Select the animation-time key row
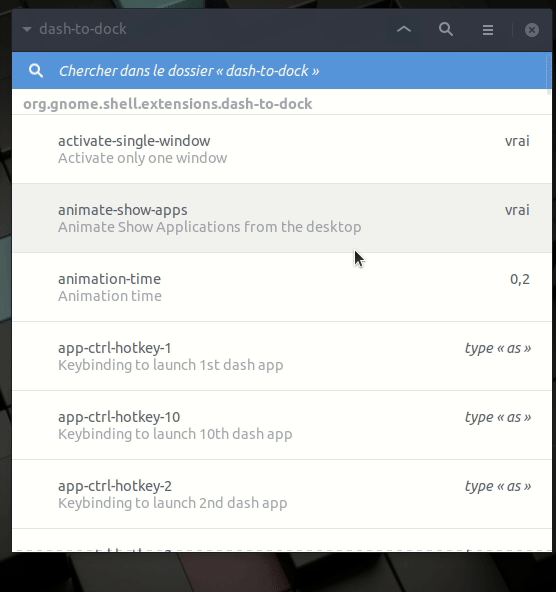 (x=282, y=287)
